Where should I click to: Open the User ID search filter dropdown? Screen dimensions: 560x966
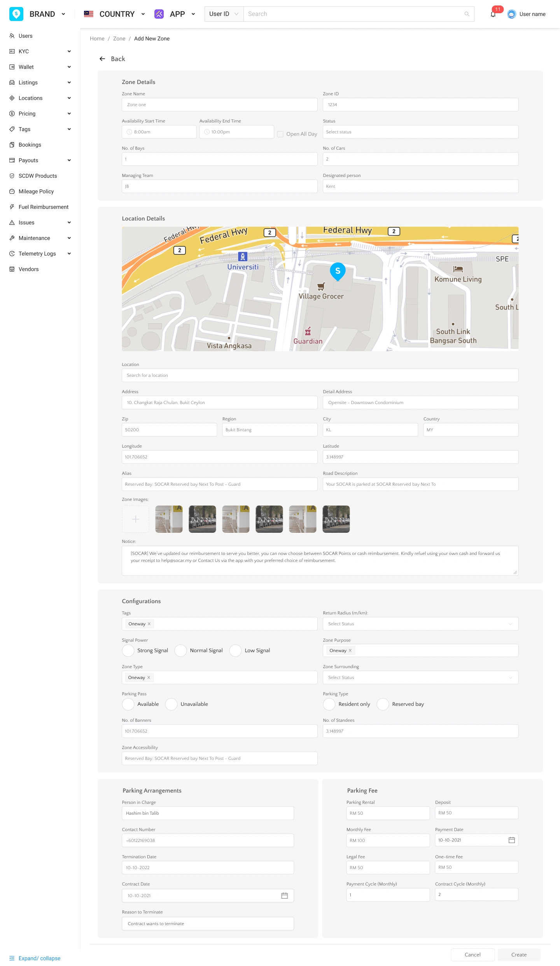[224, 14]
